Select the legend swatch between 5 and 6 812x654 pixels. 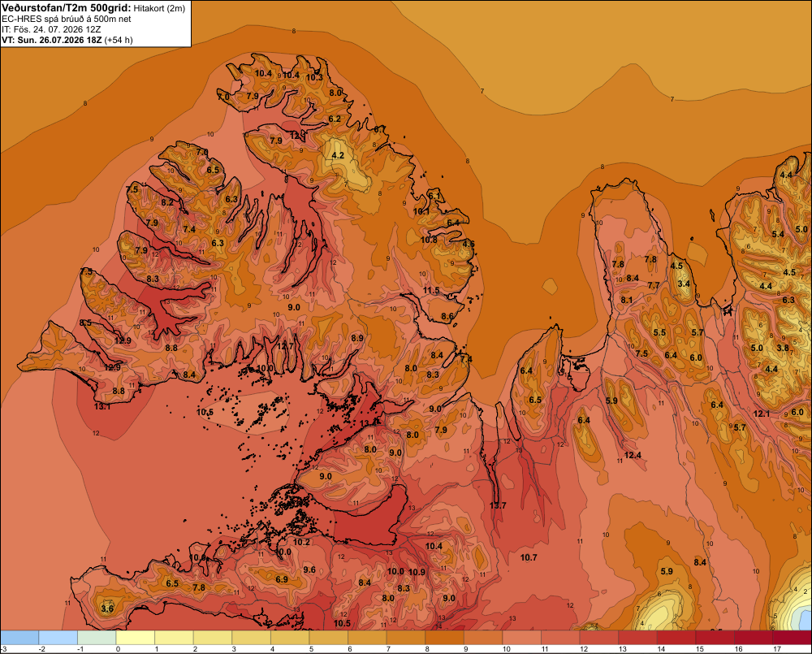(x=328, y=638)
